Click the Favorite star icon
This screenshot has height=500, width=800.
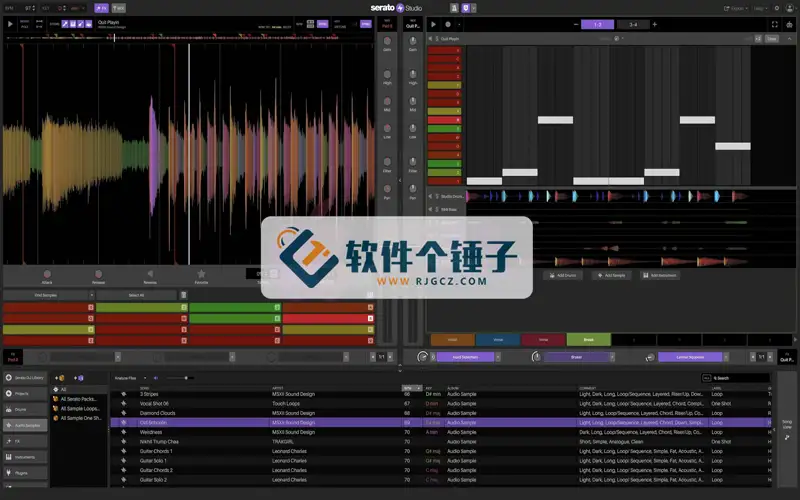(201, 273)
